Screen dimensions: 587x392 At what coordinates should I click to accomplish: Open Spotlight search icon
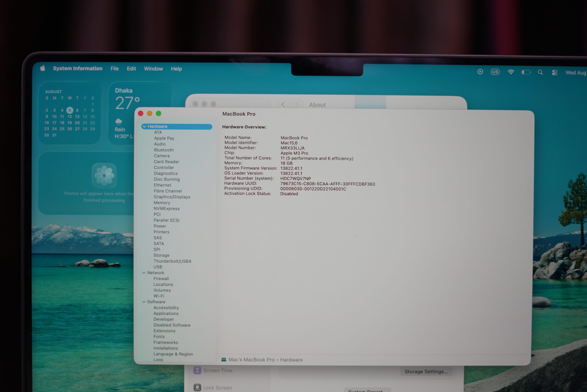(x=540, y=72)
